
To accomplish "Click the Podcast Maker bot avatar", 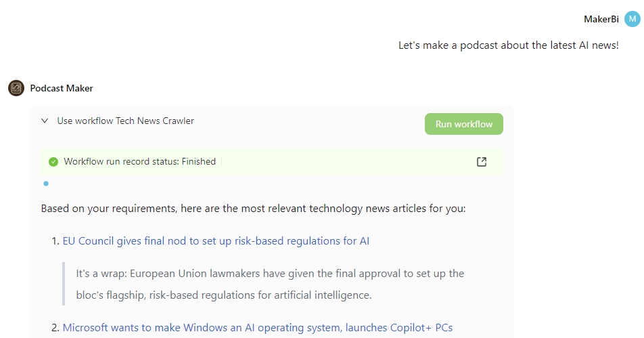I will (x=16, y=88).
